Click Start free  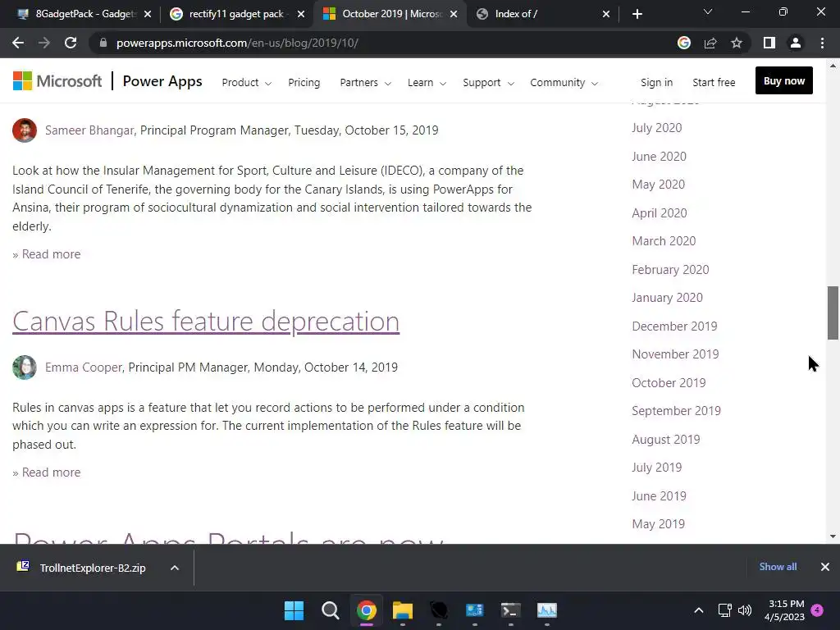click(x=714, y=83)
